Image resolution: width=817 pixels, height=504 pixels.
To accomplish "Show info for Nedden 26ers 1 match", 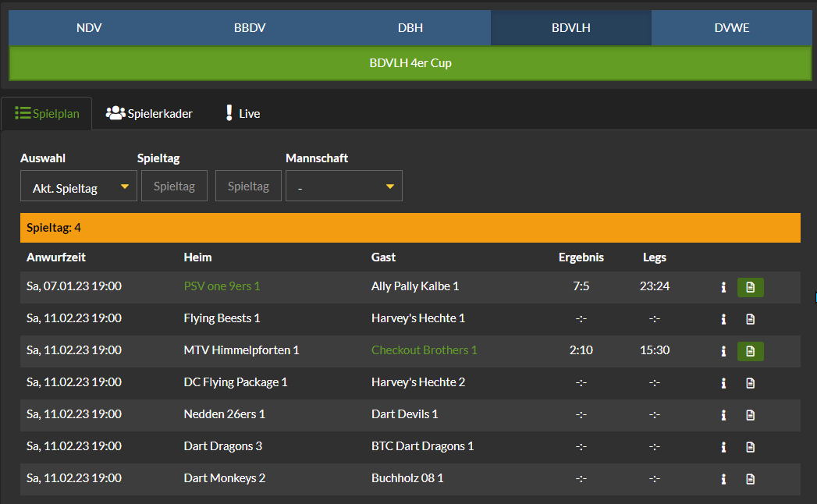I will click(723, 415).
